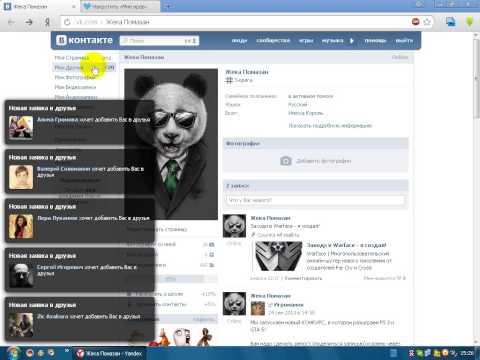Open Мои Аудиозаписи in left menu

[x=76, y=97]
